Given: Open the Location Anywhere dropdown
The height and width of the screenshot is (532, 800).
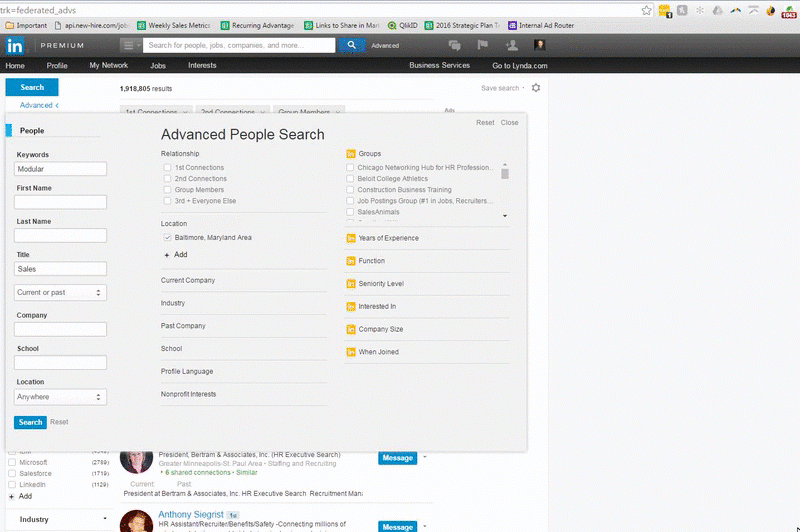Looking at the screenshot, I should (60, 397).
